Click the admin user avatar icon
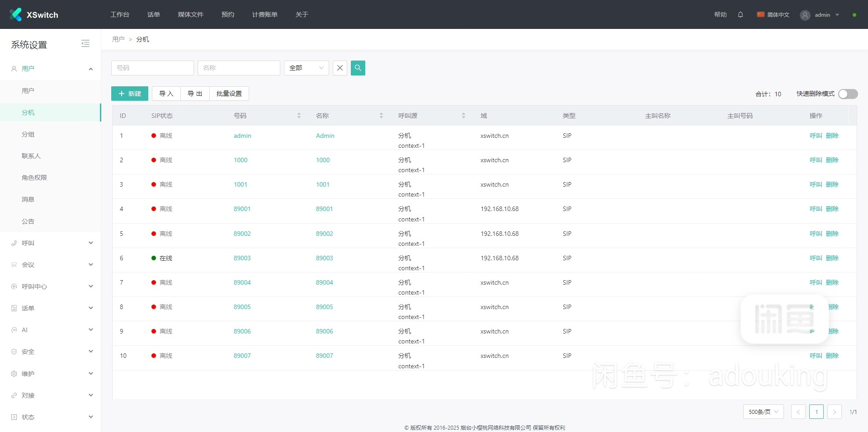 [x=805, y=15]
